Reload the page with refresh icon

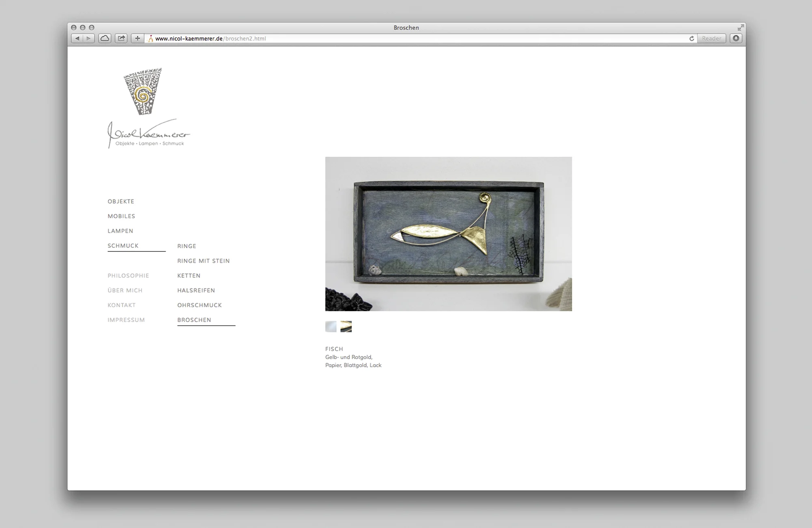pyautogui.click(x=691, y=39)
